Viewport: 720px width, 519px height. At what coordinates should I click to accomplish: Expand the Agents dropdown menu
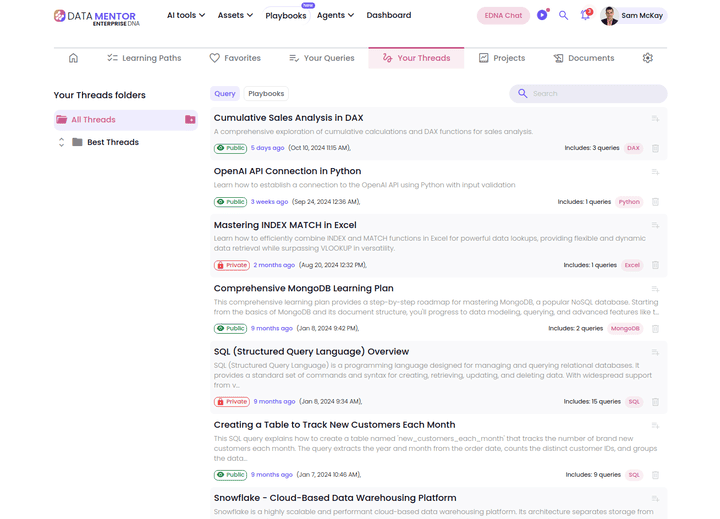(x=335, y=15)
